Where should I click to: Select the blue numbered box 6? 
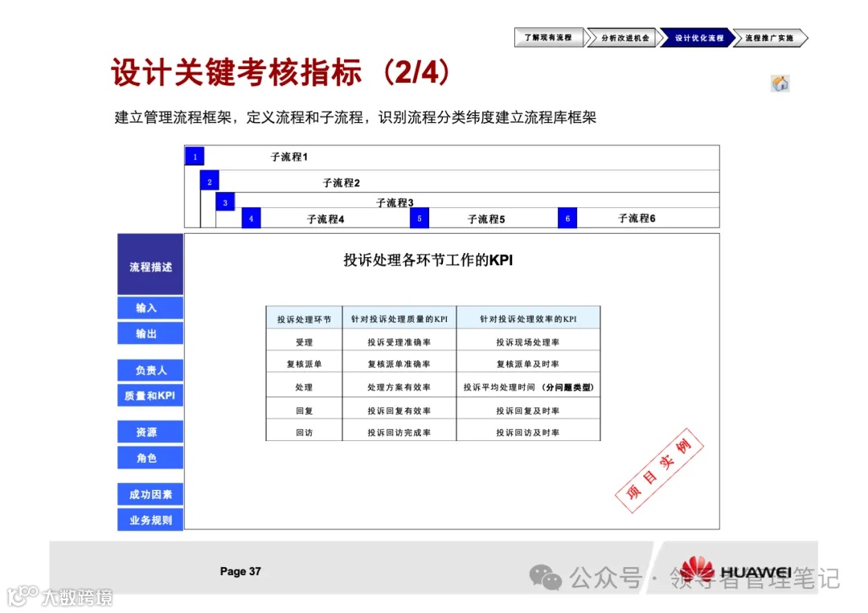click(x=567, y=218)
